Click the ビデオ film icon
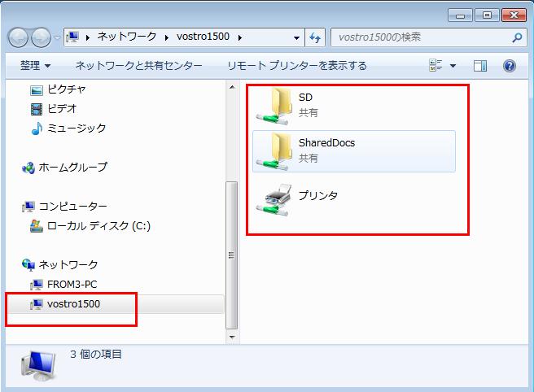This screenshot has height=392, width=534. coord(37,109)
